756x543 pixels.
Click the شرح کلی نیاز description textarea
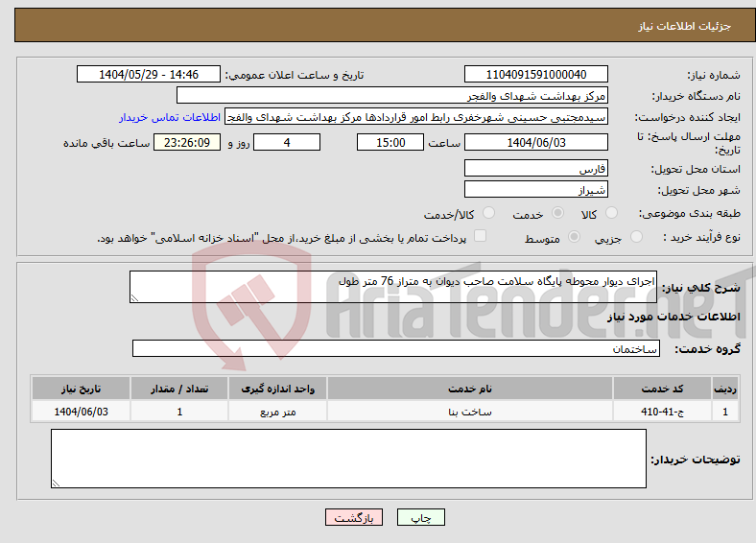click(x=393, y=287)
